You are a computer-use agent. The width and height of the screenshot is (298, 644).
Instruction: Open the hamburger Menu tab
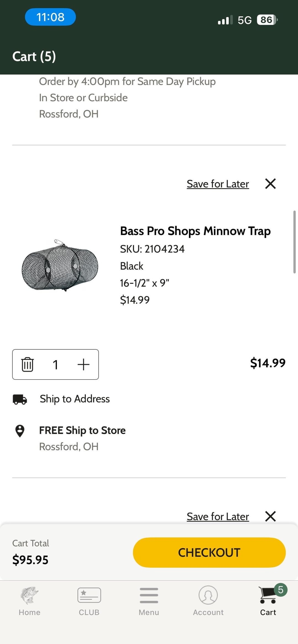[149, 601]
